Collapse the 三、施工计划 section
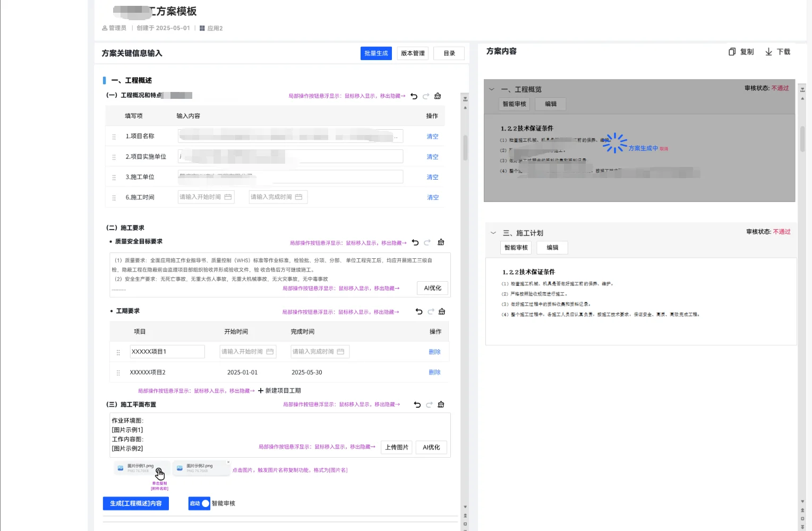This screenshot has height=531, width=812. click(493, 233)
